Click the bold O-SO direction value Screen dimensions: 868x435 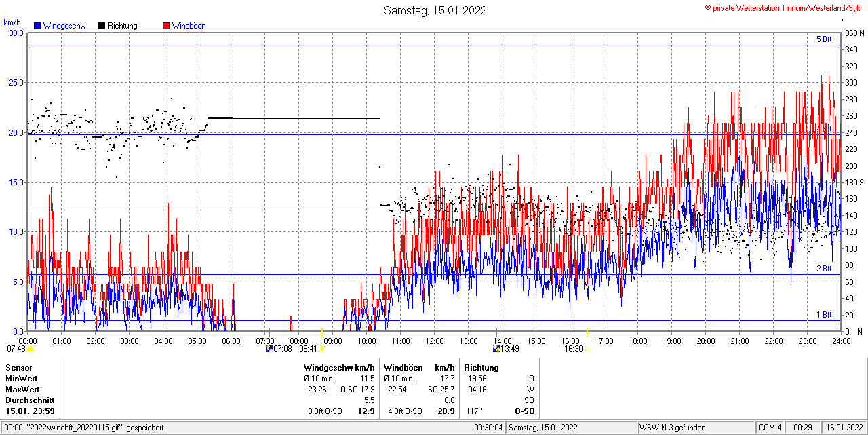(x=524, y=411)
